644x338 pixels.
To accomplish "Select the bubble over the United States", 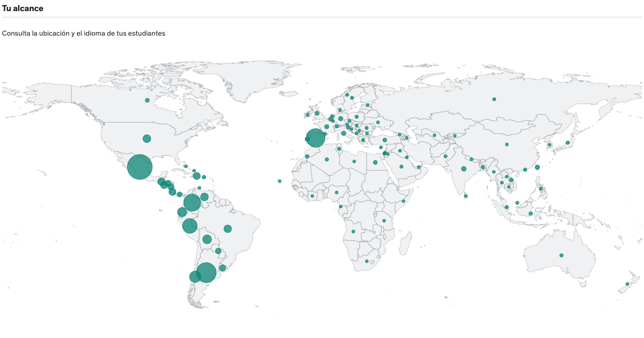I will (x=147, y=139).
